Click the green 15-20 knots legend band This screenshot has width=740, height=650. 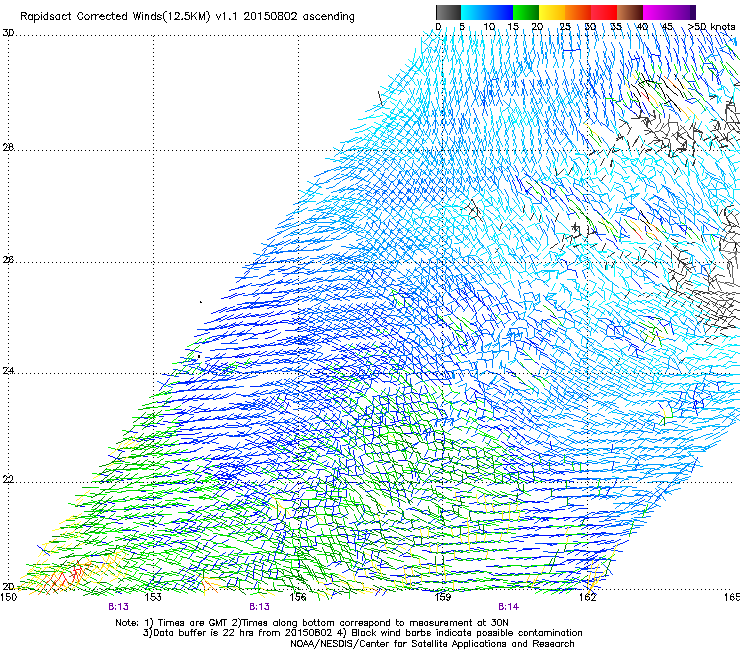pyautogui.click(x=526, y=12)
